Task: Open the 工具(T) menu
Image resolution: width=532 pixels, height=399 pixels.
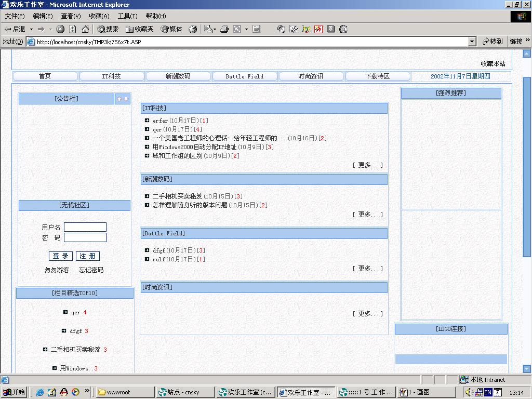Action: (x=127, y=16)
